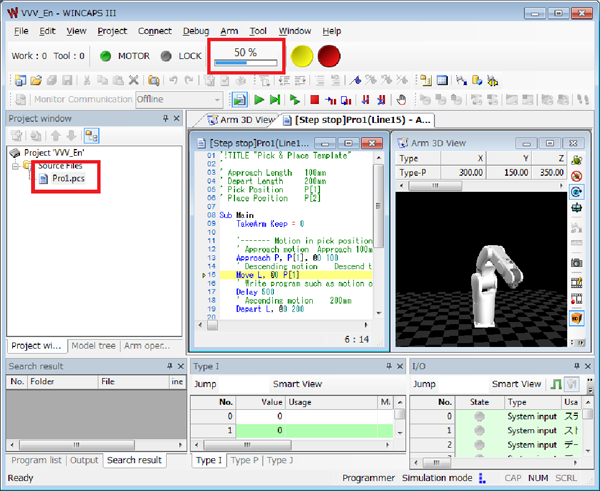Screen dimensions: 600x491
Task: Click the red round emergency stop button
Action: 329,55
